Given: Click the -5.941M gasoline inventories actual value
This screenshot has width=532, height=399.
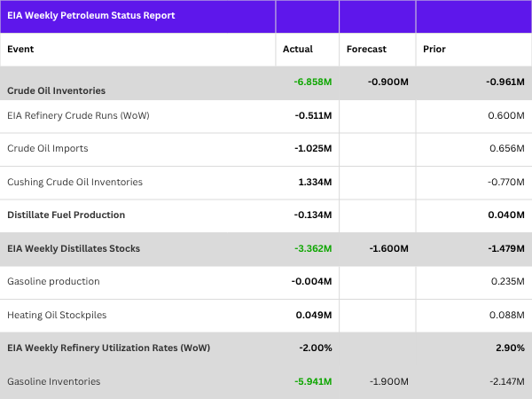Looking at the screenshot, I should tap(313, 381).
